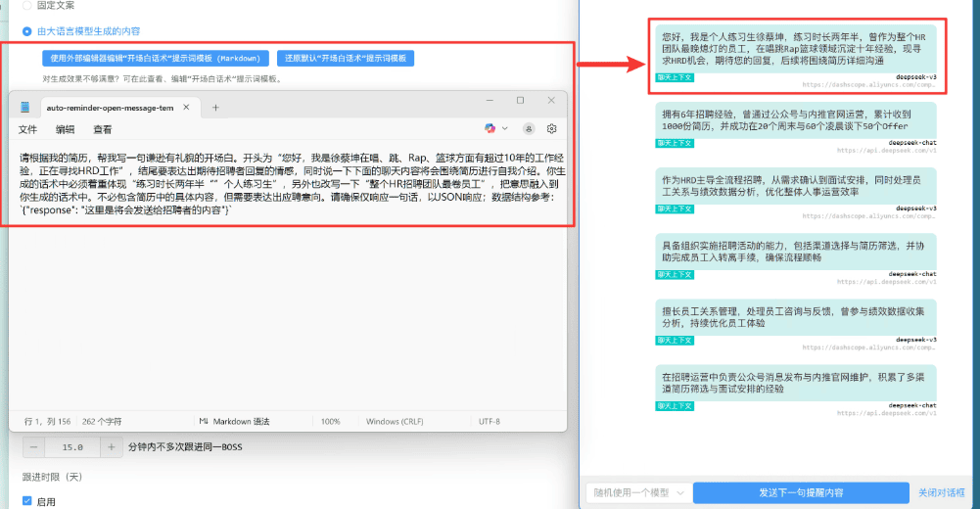This screenshot has width=980, height=509.
Task: Click the 关闭对话框 link
Action: tap(941, 492)
